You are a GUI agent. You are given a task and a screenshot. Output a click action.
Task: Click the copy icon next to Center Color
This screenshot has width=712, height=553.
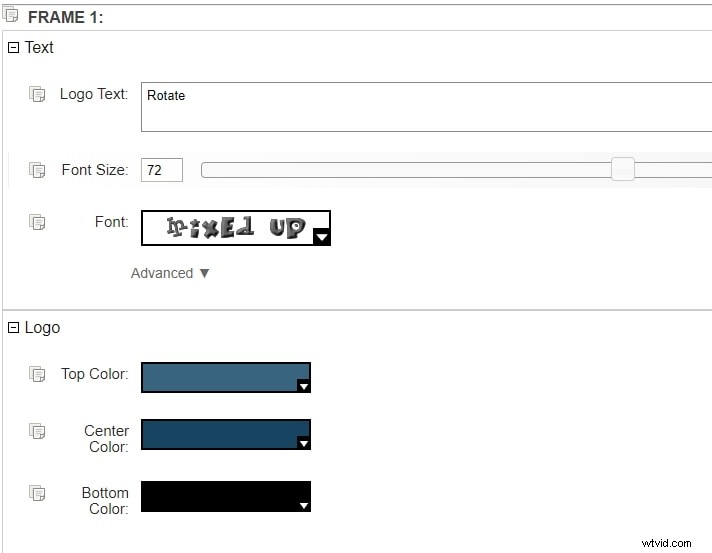pos(37,431)
